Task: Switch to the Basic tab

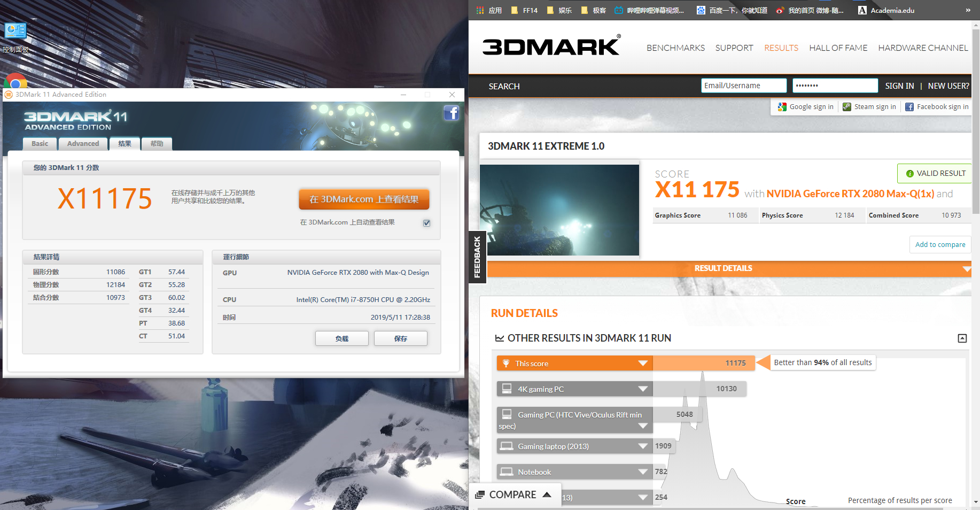Action: click(40, 144)
